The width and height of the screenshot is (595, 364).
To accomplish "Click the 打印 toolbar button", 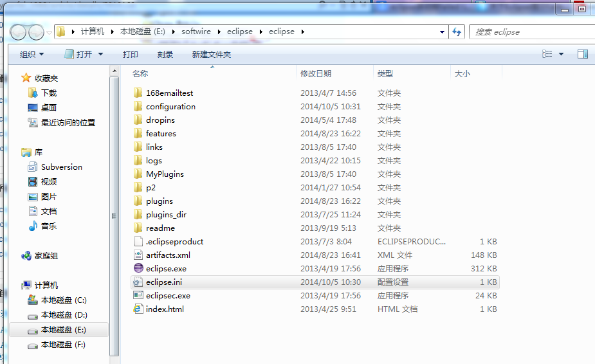I will pos(130,54).
